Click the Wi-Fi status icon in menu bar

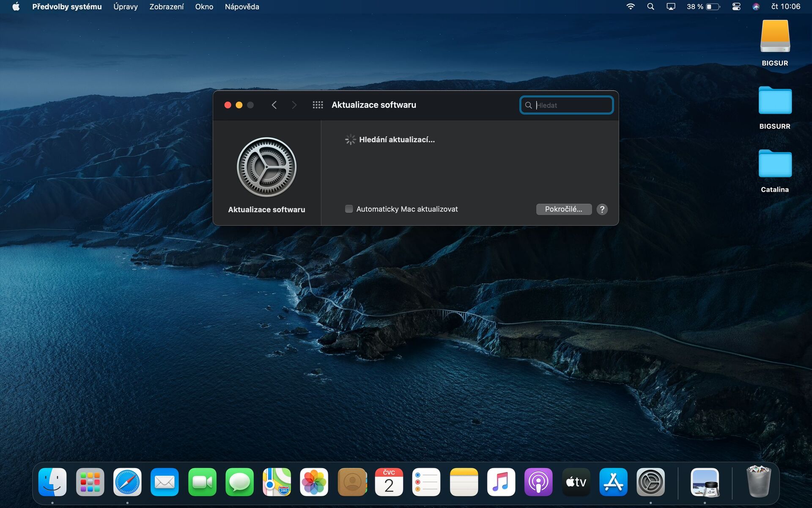coord(631,6)
